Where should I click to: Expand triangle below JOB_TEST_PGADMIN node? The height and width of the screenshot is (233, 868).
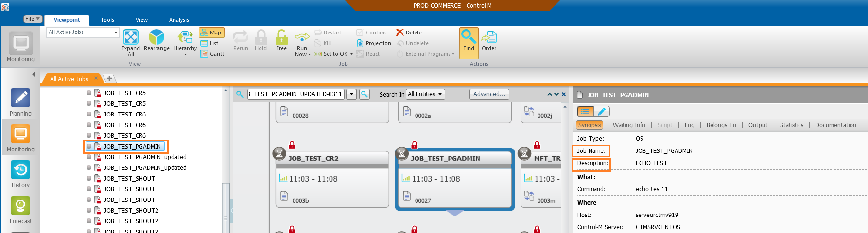click(455, 213)
